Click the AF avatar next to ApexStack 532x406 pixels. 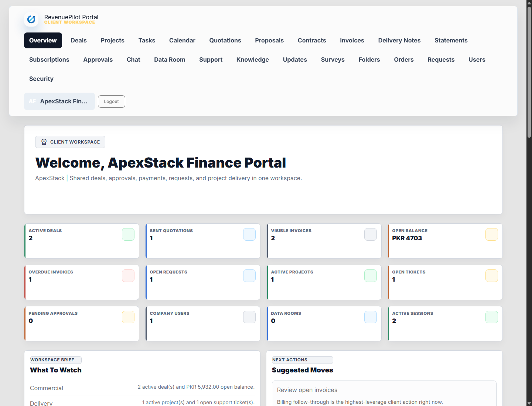point(33,101)
